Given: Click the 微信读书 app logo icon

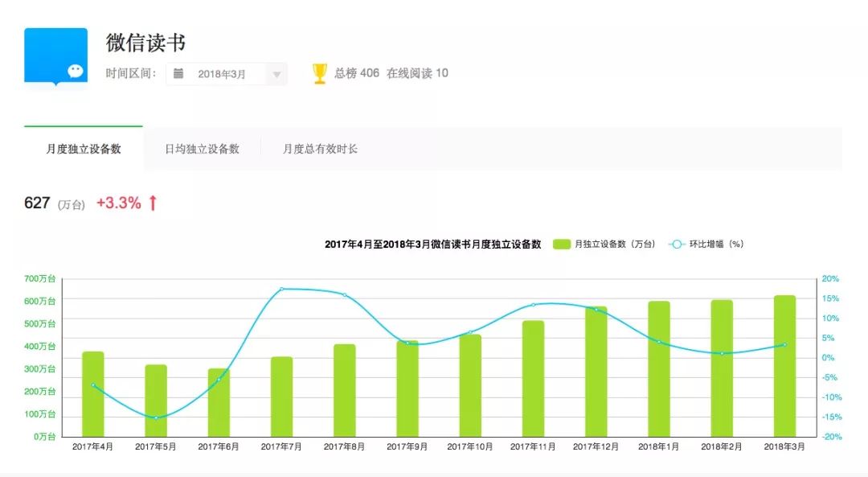Looking at the screenshot, I should coord(56,56).
